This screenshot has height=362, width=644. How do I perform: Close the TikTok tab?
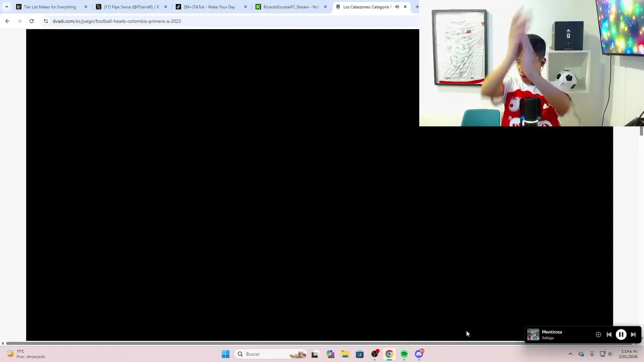[x=246, y=7]
